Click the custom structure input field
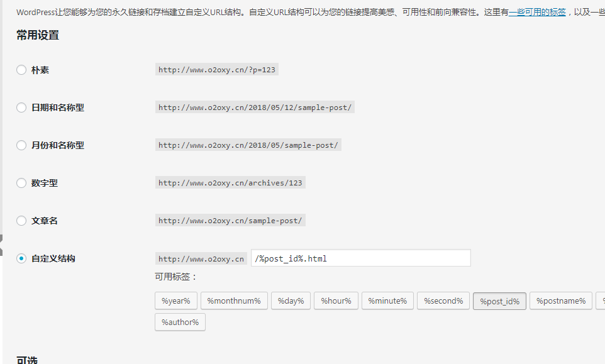This screenshot has height=364, width=605. [x=361, y=258]
